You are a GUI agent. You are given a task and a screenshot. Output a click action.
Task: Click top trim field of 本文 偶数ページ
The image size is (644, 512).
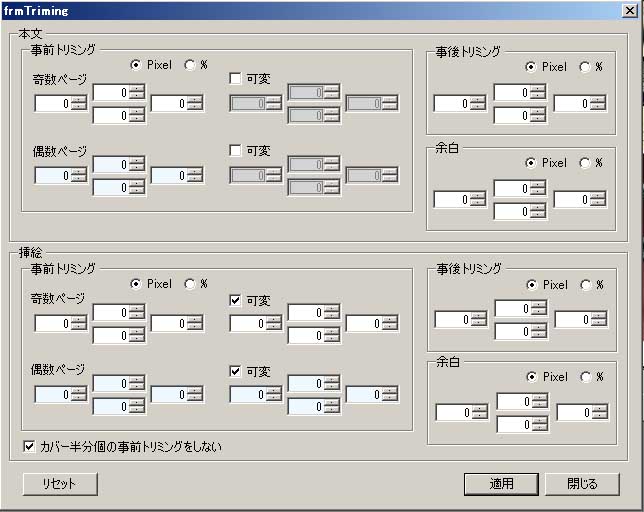pos(119,164)
